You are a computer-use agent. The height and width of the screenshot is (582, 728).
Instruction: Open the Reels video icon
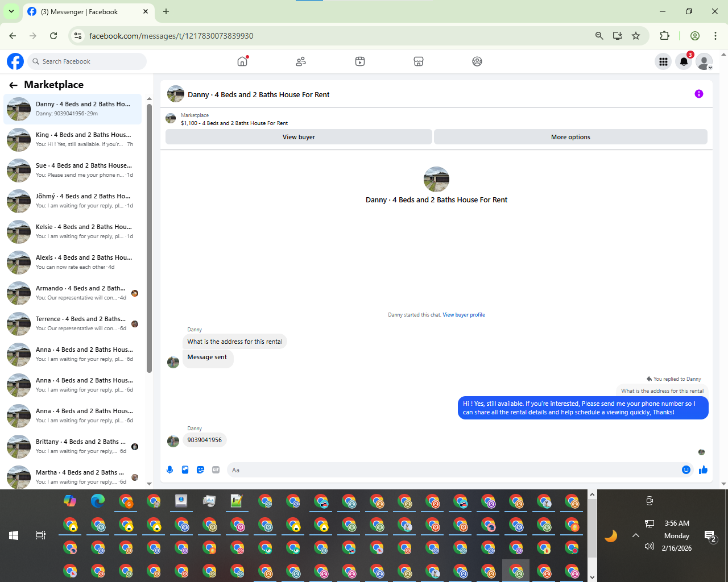(360, 61)
